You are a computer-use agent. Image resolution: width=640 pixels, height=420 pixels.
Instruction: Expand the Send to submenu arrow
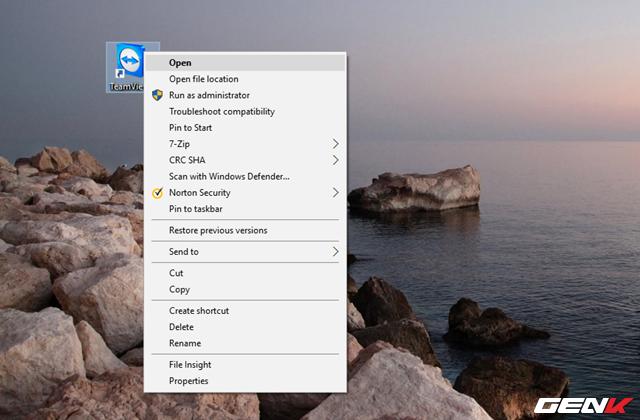tap(336, 252)
